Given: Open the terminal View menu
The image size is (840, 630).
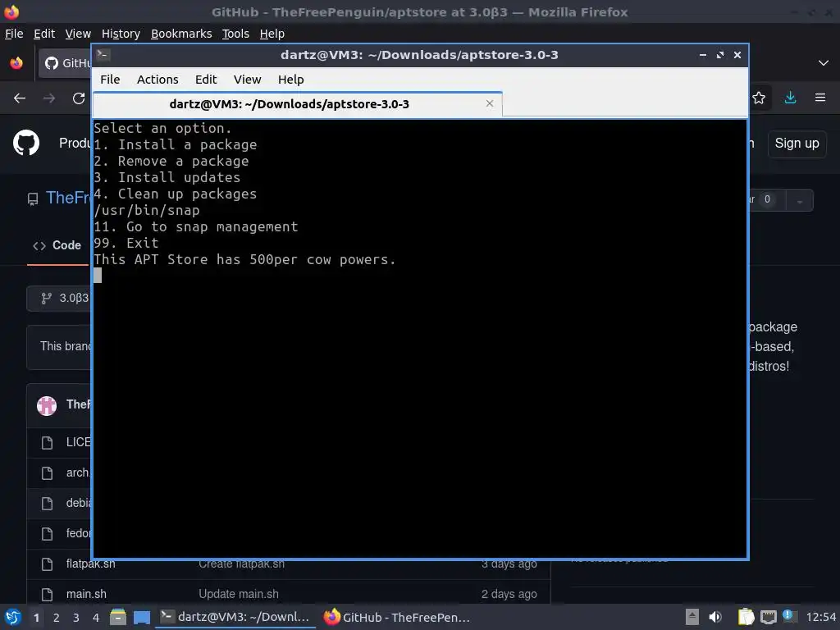Looking at the screenshot, I should [247, 80].
